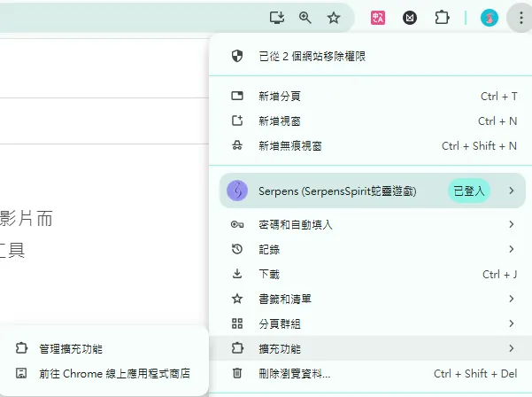532x397 pixels.
Task: Open the Extensions puzzle icon in toolbar
Action: pyautogui.click(x=442, y=18)
